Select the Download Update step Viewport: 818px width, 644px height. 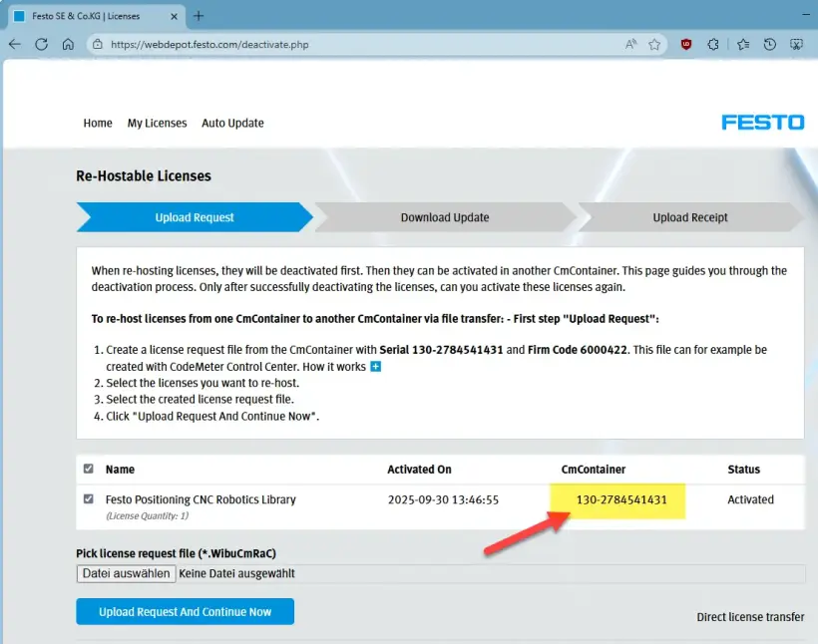445,216
